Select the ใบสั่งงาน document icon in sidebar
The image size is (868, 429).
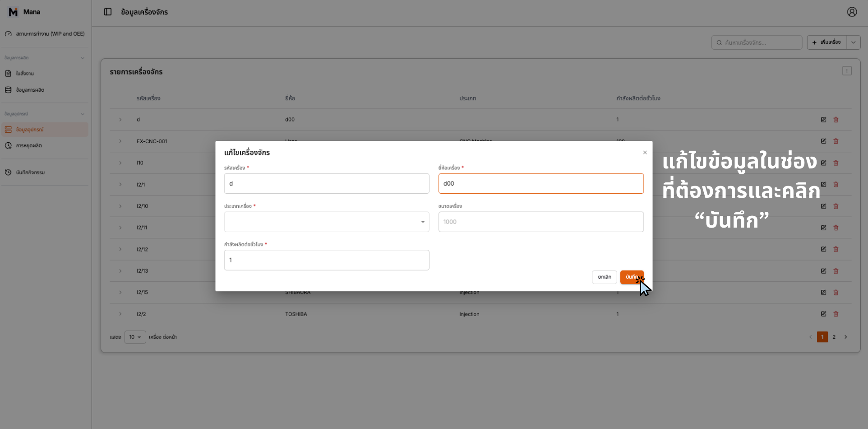(8, 73)
